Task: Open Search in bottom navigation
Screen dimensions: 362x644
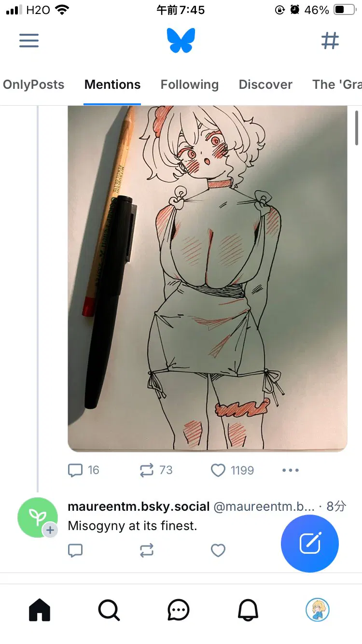Action: (109, 610)
